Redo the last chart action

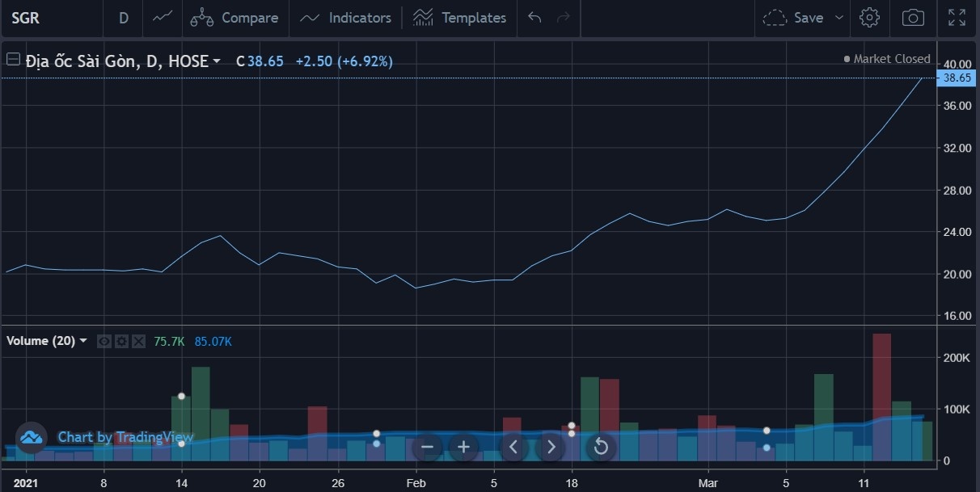564,17
